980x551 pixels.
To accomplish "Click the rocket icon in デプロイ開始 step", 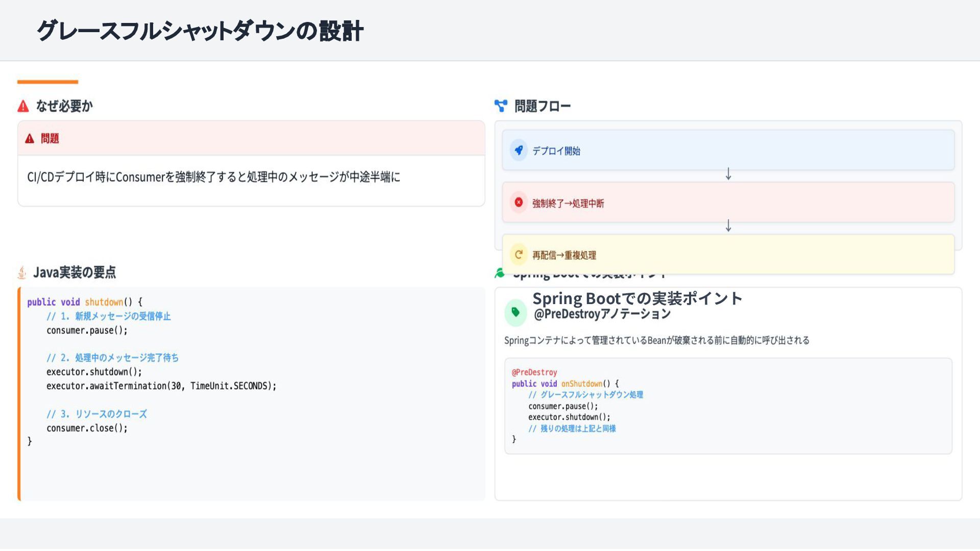I will click(x=519, y=151).
